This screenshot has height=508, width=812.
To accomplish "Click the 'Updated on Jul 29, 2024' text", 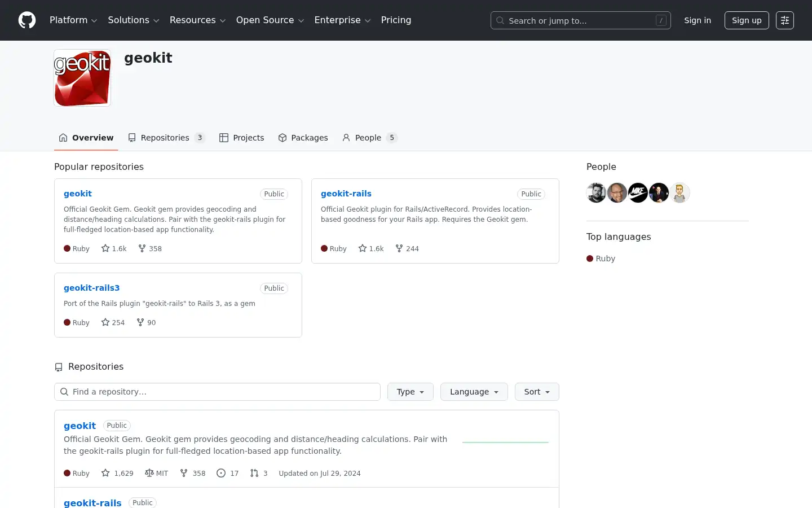I will 320,474.
